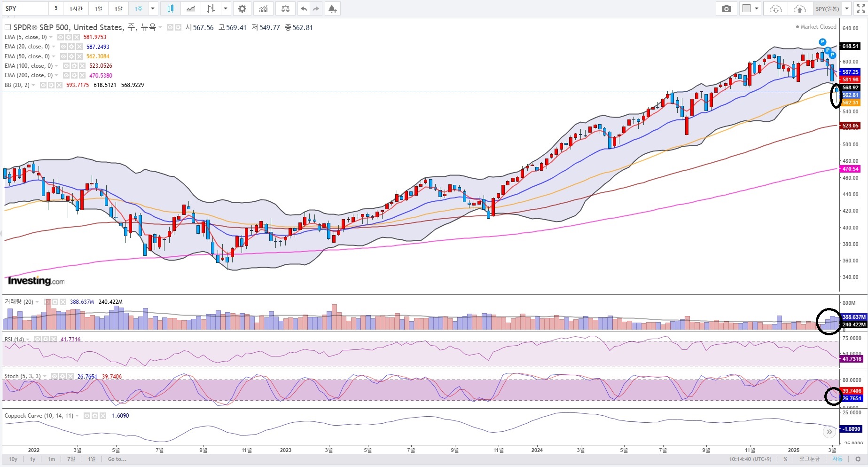Select the 1주 interval
The width and height of the screenshot is (868, 467).
pyautogui.click(x=139, y=8)
